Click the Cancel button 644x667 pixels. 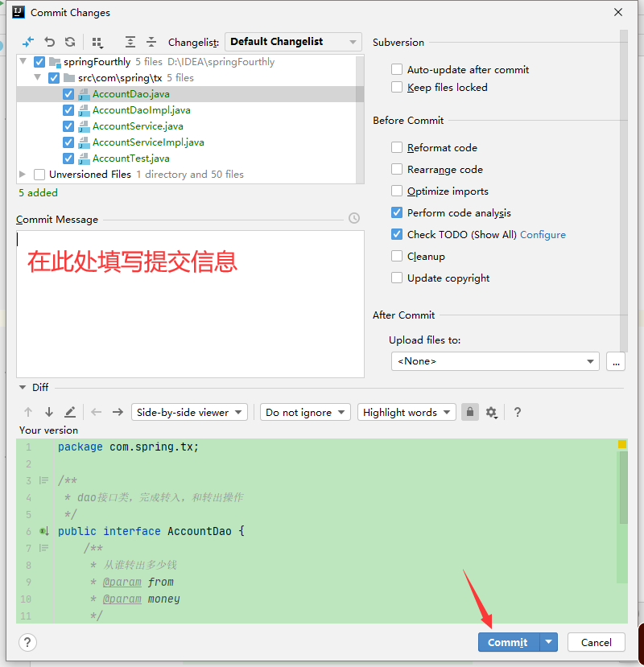click(x=596, y=642)
